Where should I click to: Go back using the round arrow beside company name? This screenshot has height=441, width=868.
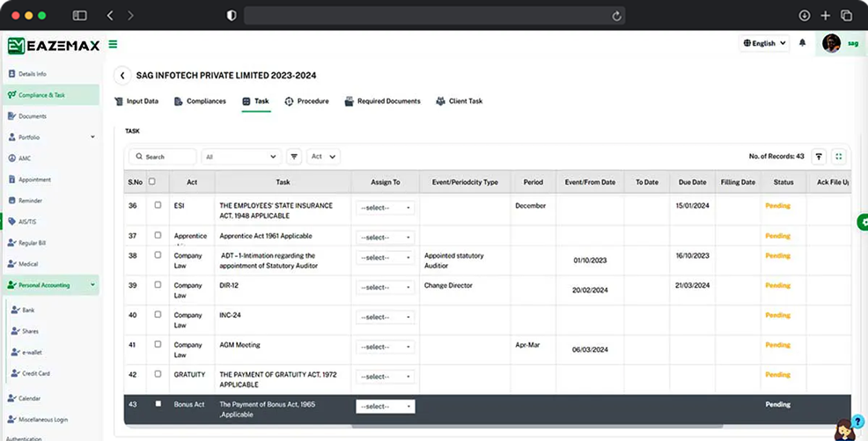pyautogui.click(x=122, y=75)
